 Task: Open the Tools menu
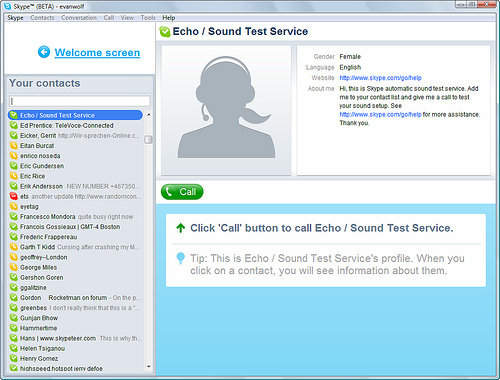click(148, 18)
